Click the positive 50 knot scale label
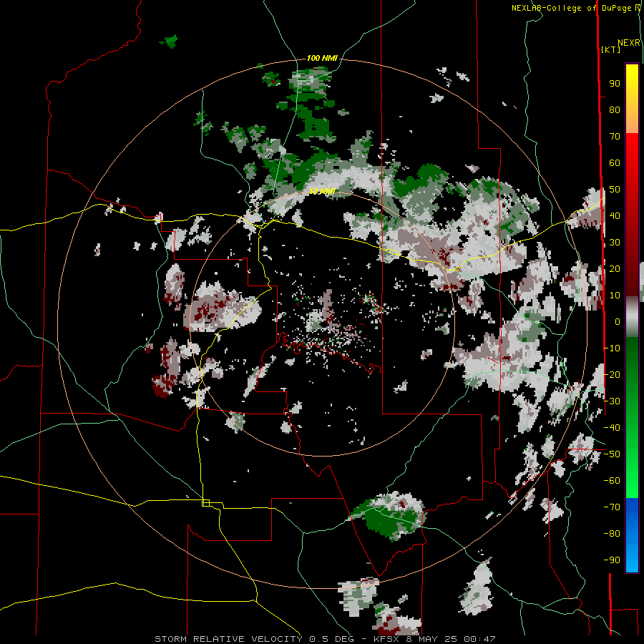Screen dimensions: 644x644 (x=615, y=190)
